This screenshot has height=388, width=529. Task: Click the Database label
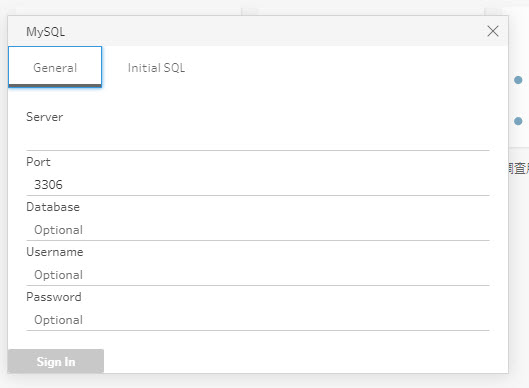click(x=53, y=207)
